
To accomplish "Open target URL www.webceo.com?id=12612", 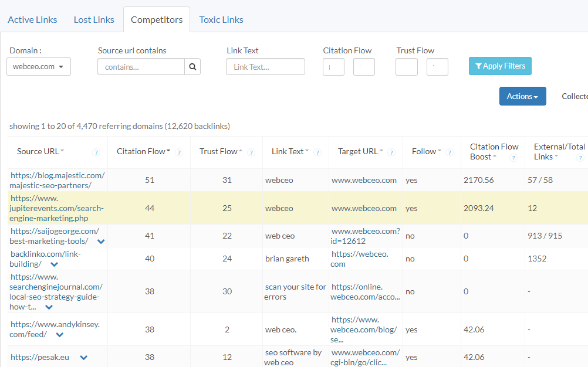I will coord(365,236).
